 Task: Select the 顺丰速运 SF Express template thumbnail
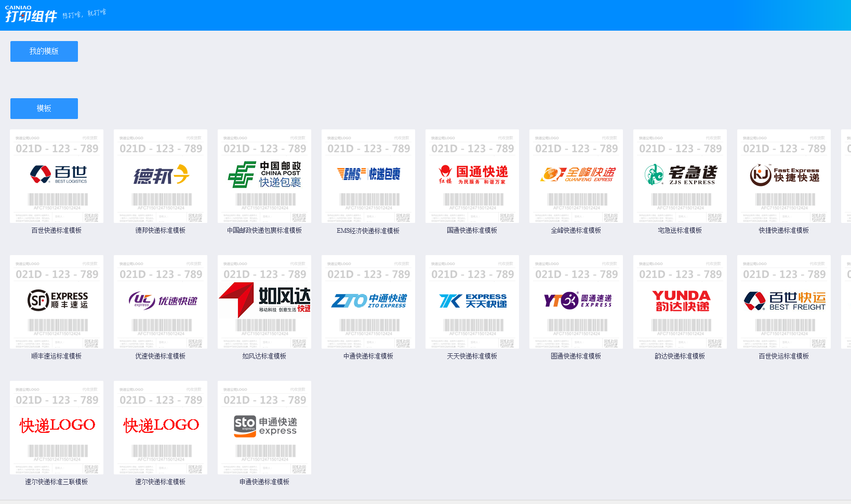[57, 302]
